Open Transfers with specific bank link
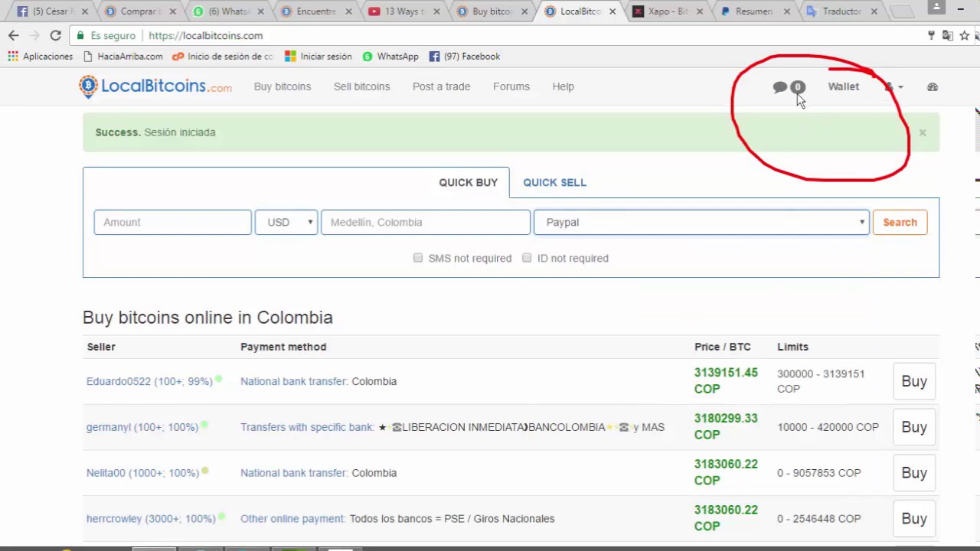The image size is (980, 551). click(x=307, y=427)
